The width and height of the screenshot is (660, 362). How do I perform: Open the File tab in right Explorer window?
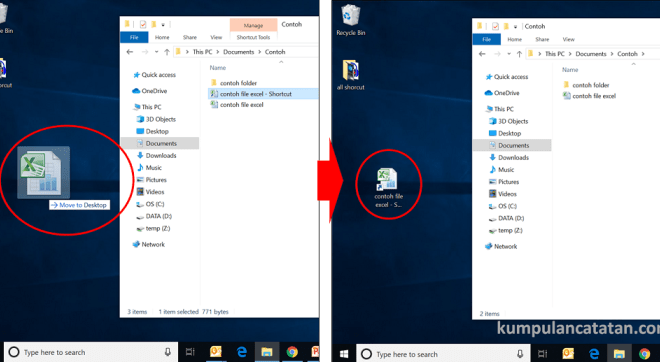pos(487,40)
